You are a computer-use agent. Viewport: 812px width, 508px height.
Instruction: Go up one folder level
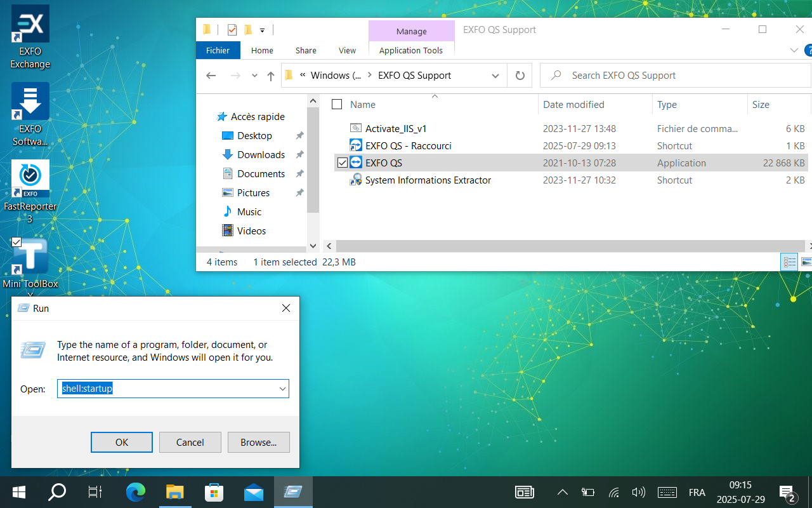[271, 76]
